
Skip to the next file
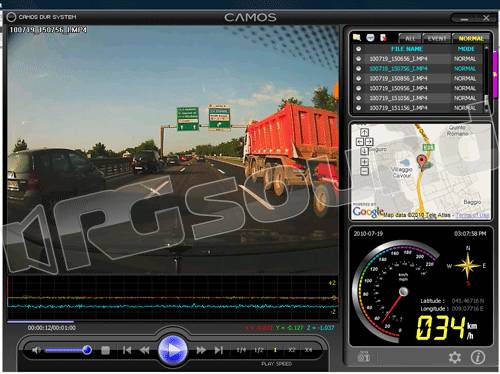coord(219,350)
